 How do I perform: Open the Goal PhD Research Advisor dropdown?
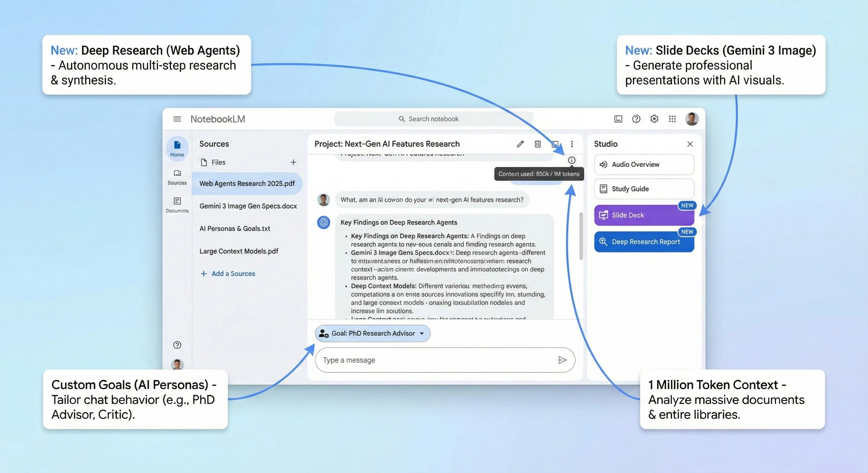372,333
